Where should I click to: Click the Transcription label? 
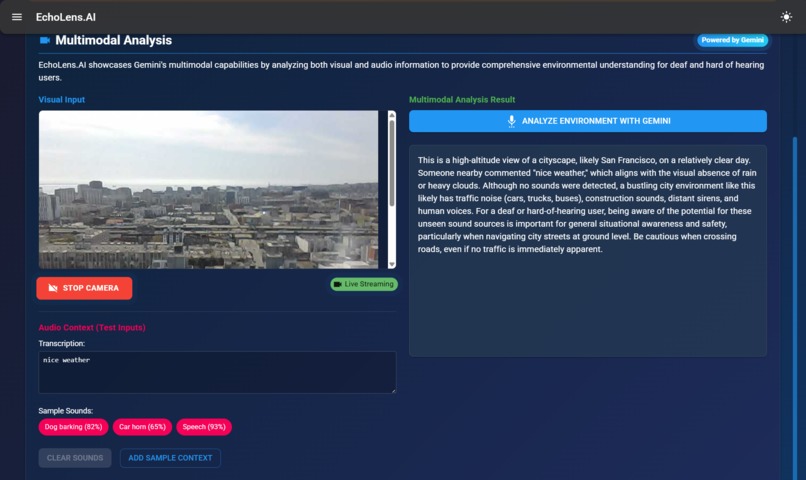click(62, 343)
